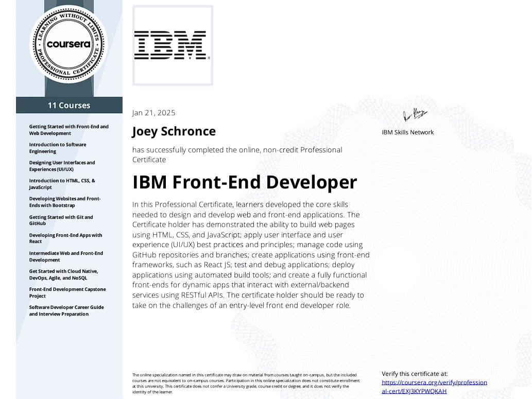Click the IBM logo's registered trademark symbol

(x=209, y=58)
